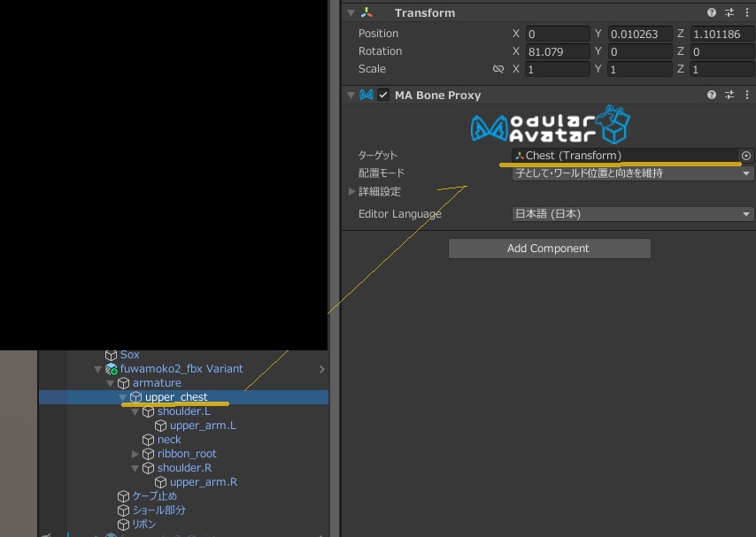Click the リボン cube icon

pos(123,525)
